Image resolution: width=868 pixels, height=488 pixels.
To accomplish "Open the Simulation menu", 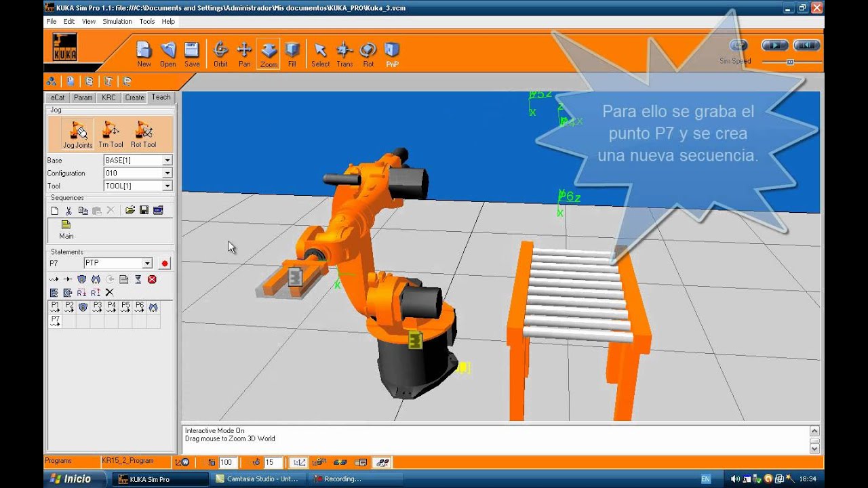I will point(117,22).
